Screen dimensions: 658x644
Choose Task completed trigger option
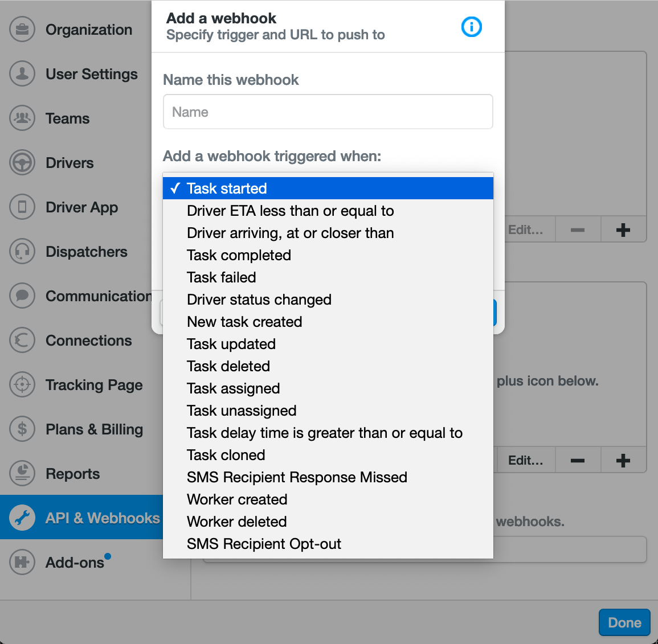(328, 255)
